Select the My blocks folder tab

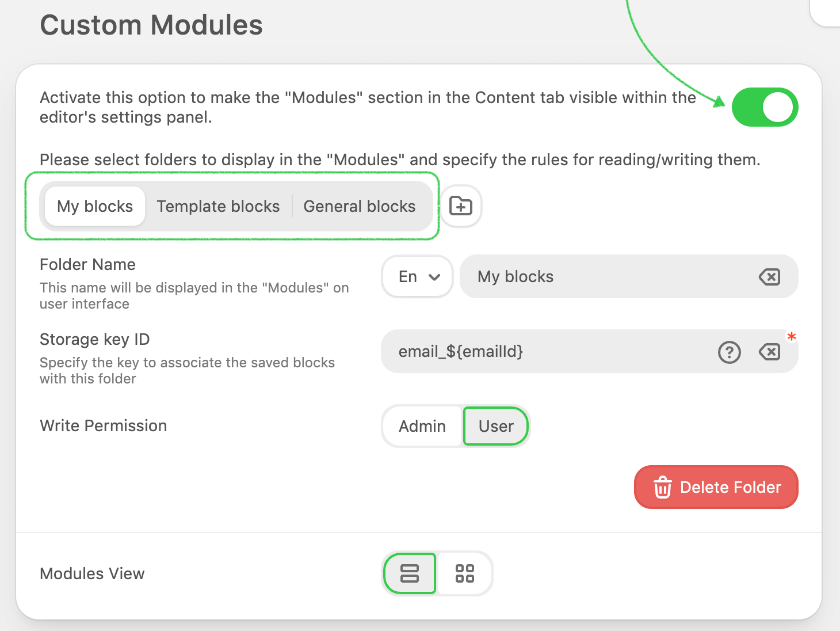pos(95,206)
